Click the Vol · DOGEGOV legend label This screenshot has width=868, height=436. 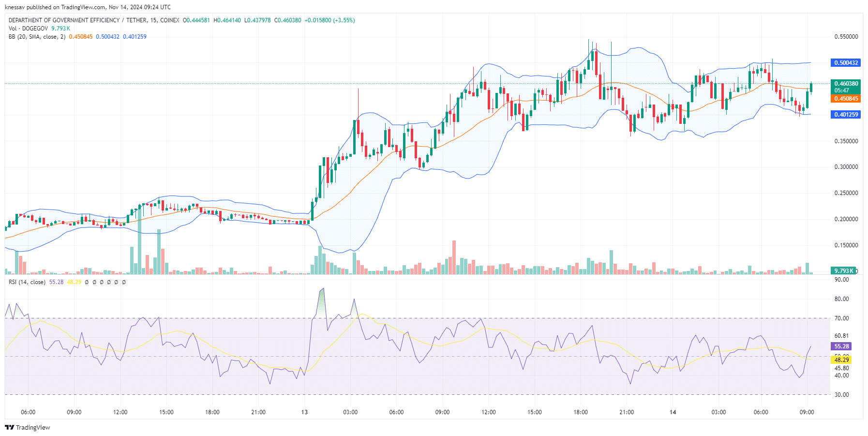[x=28, y=29]
